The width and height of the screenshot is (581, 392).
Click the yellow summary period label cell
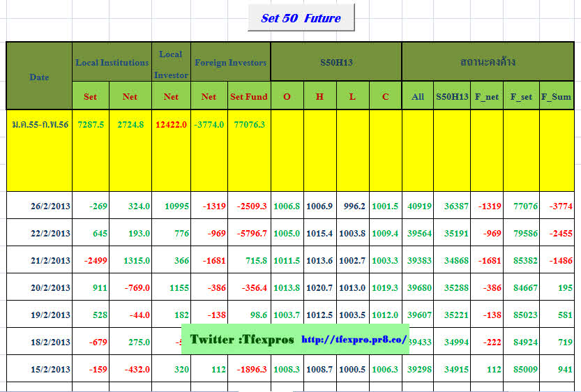pyautogui.click(x=39, y=124)
